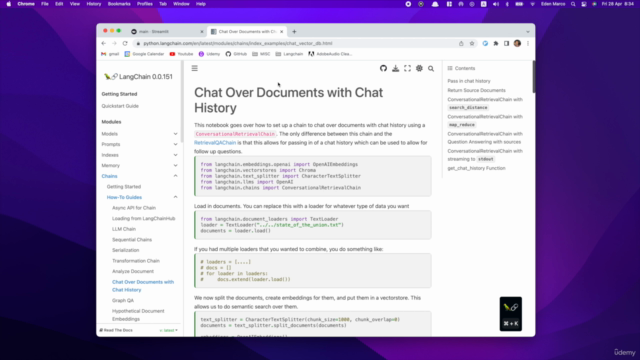640x360 pixels.
Task: Open the Apple menu
Action: pos(9,4)
